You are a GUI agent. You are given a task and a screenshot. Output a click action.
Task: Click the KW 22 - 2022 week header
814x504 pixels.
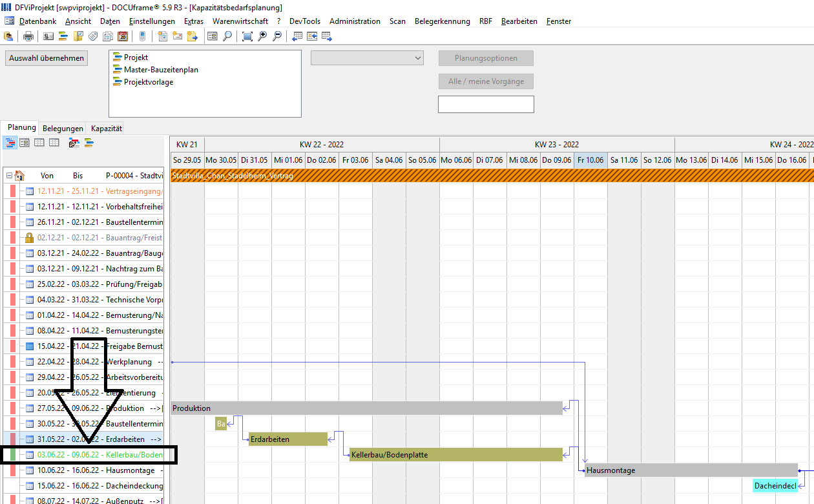[x=322, y=144]
